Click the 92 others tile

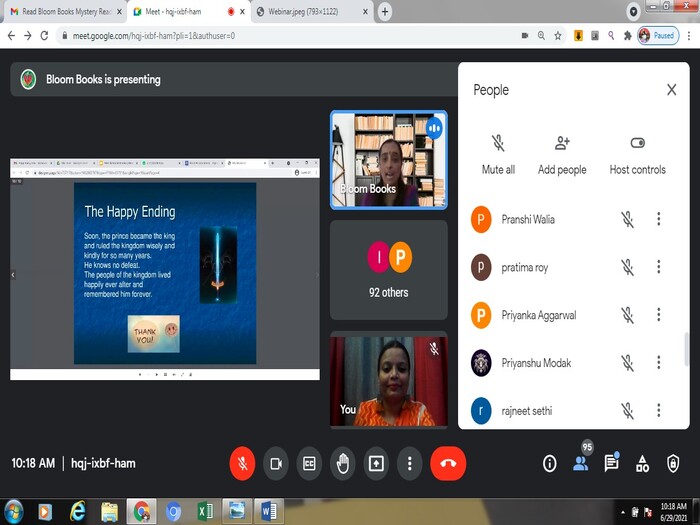(389, 270)
